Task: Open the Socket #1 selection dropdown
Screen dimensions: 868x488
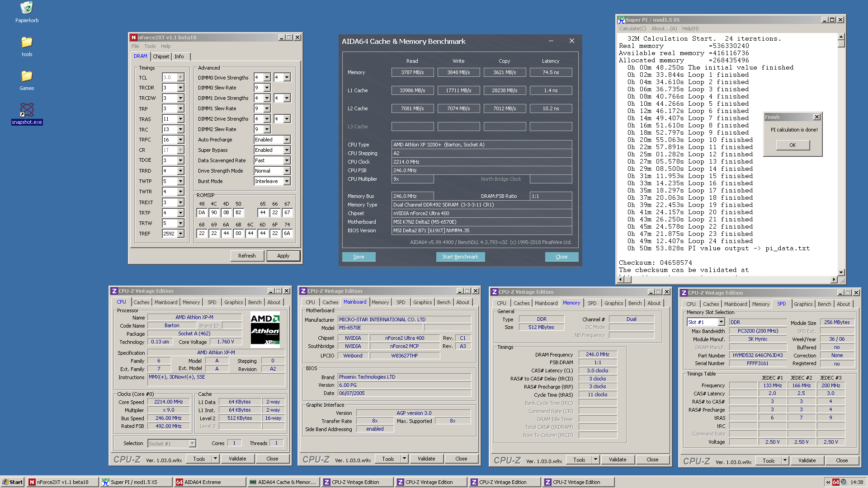Action: point(192,444)
